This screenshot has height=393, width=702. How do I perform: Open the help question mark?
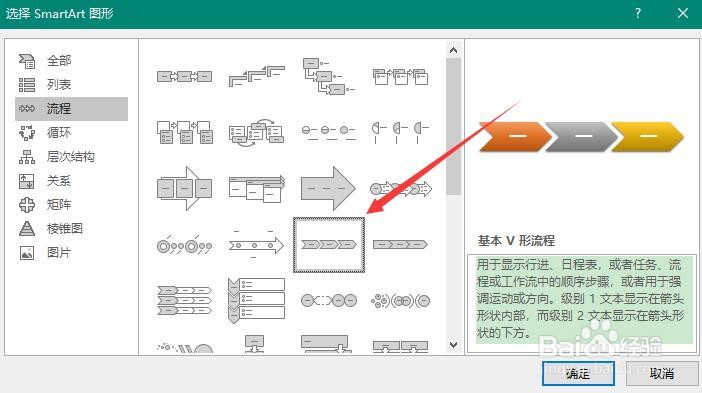(x=638, y=13)
